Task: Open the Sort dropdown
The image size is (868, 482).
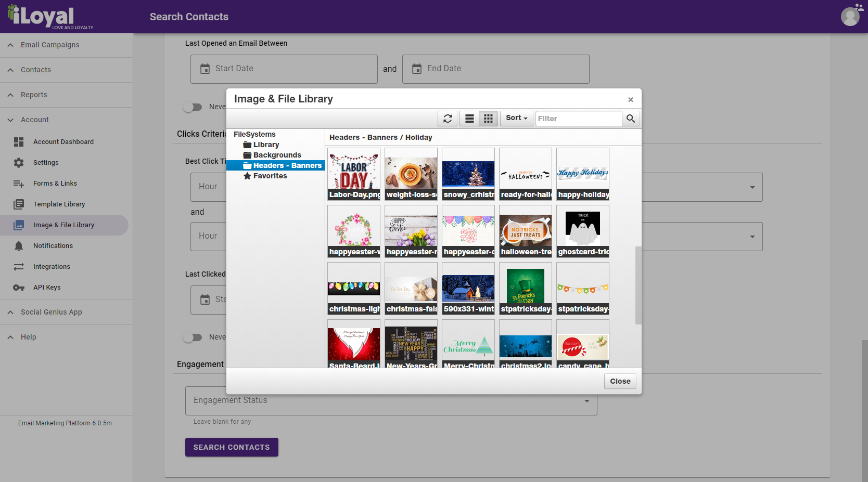Action: point(516,118)
